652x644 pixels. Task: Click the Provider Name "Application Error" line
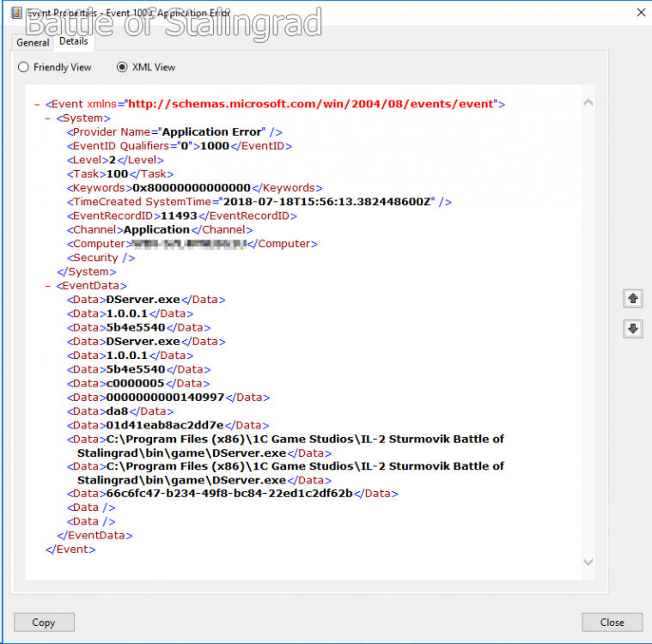point(174,132)
